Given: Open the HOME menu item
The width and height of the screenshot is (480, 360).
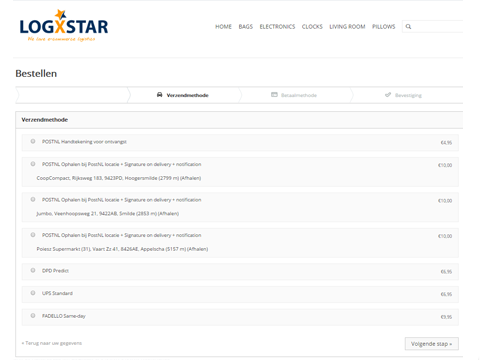Looking at the screenshot, I should coord(223,27).
